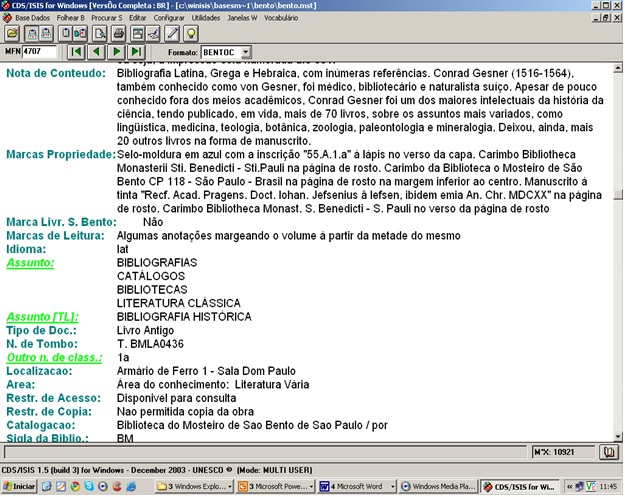Click the T. BMLA0436 tombo number

point(150,344)
